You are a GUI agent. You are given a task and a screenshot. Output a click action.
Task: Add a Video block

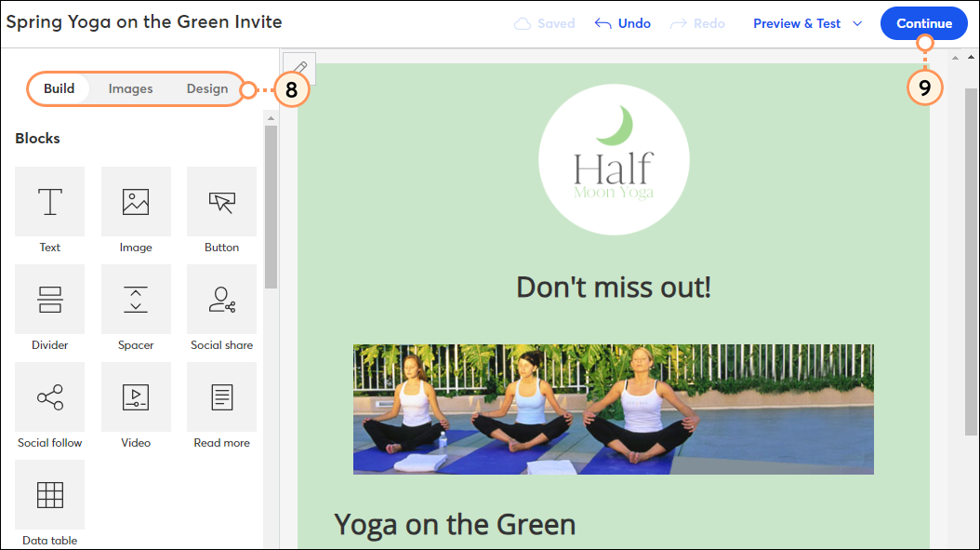click(x=136, y=396)
